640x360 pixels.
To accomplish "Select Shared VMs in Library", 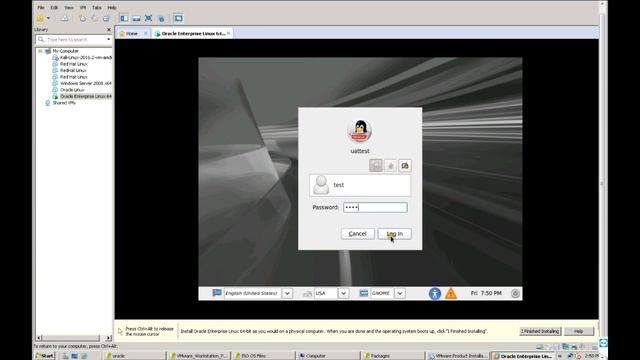I will (60, 103).
